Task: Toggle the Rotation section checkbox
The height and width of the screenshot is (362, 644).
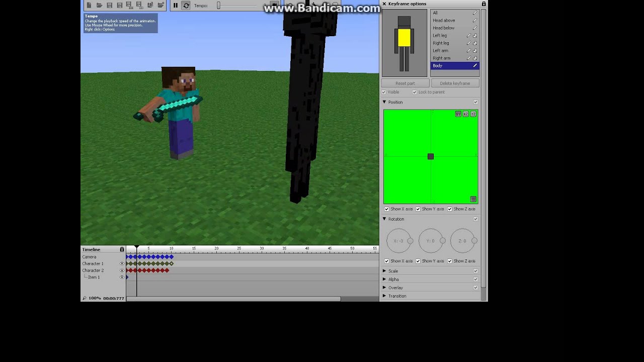Action: [475, 219]
